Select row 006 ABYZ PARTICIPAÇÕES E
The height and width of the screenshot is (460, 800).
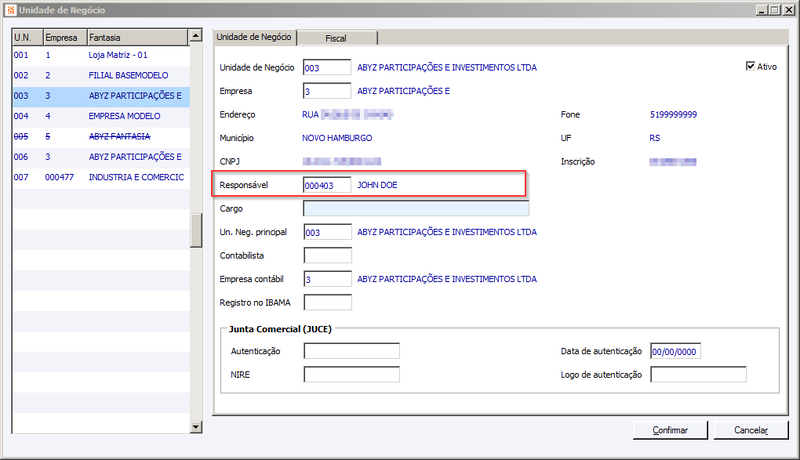(101, 157)
